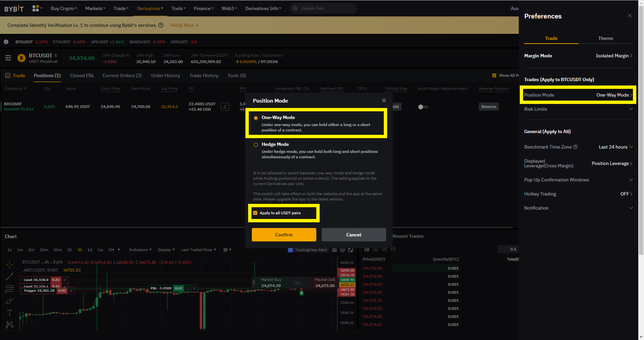The width and height of the screenshot is (644, 340).
Task: Open Margin Mode Isolated Margin setting
Action: tap(578, 56)
